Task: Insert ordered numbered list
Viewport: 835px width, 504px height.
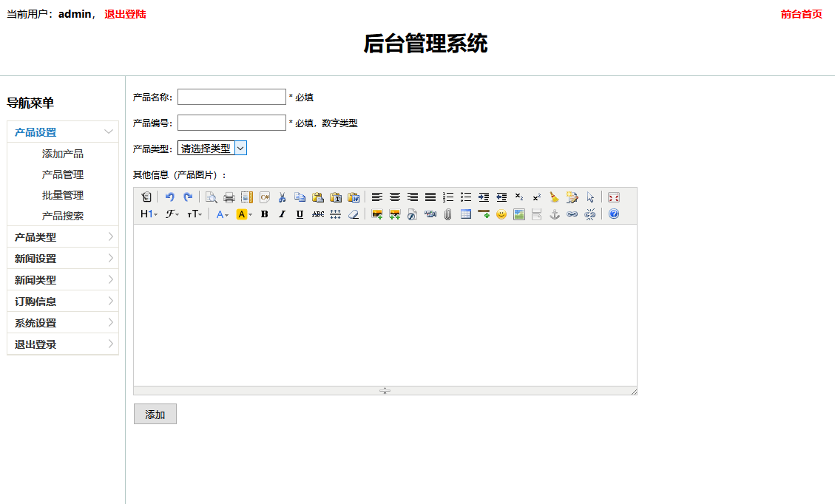Action: (x=448, y=197)
